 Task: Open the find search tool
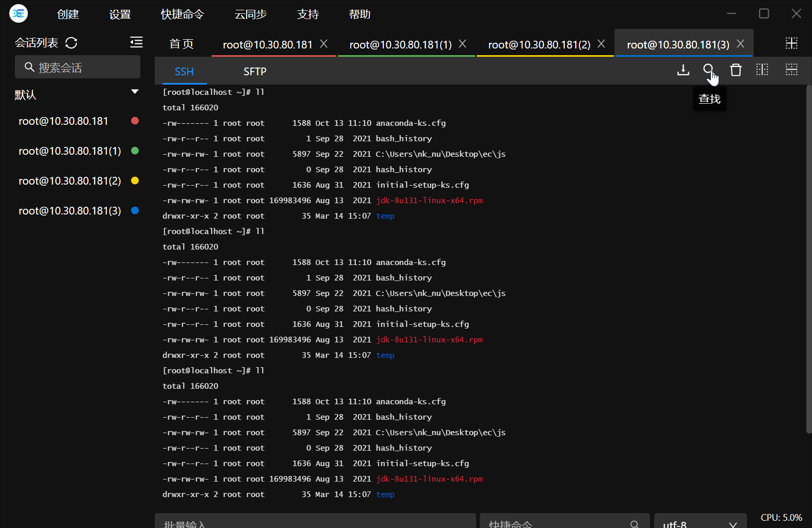pyautogui.click(x=708, y=69)
